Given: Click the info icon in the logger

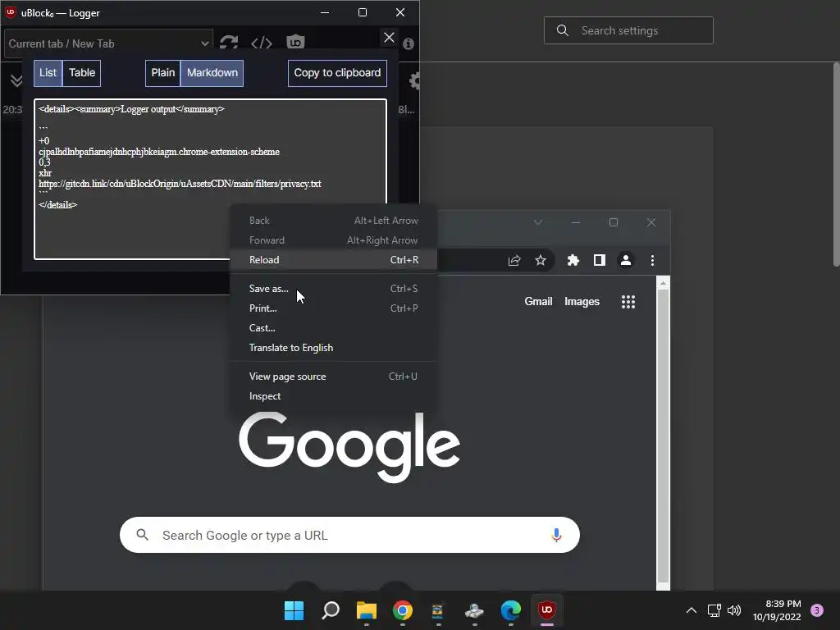Looking at the screenshot, I should pyautogui.click(x=409, y=44).
